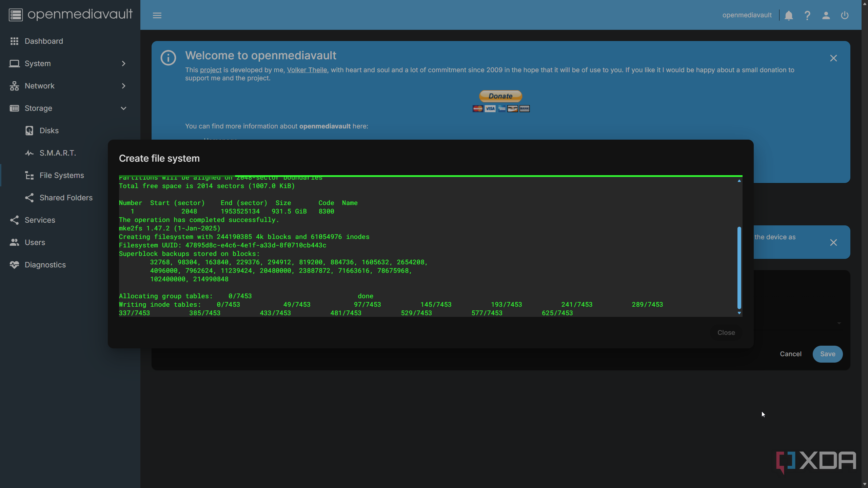
Task: Click the System laptop icon
Action: (x=14, y=63)
